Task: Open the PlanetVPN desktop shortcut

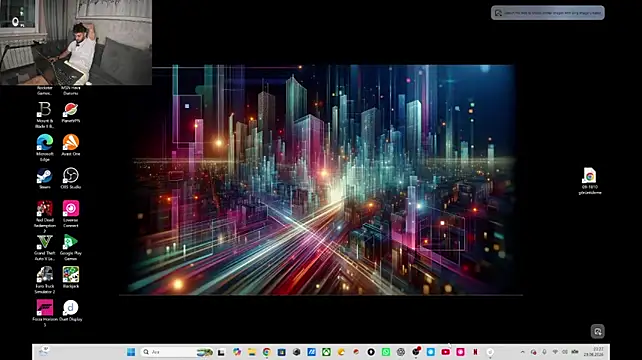Action: point(71,113)
